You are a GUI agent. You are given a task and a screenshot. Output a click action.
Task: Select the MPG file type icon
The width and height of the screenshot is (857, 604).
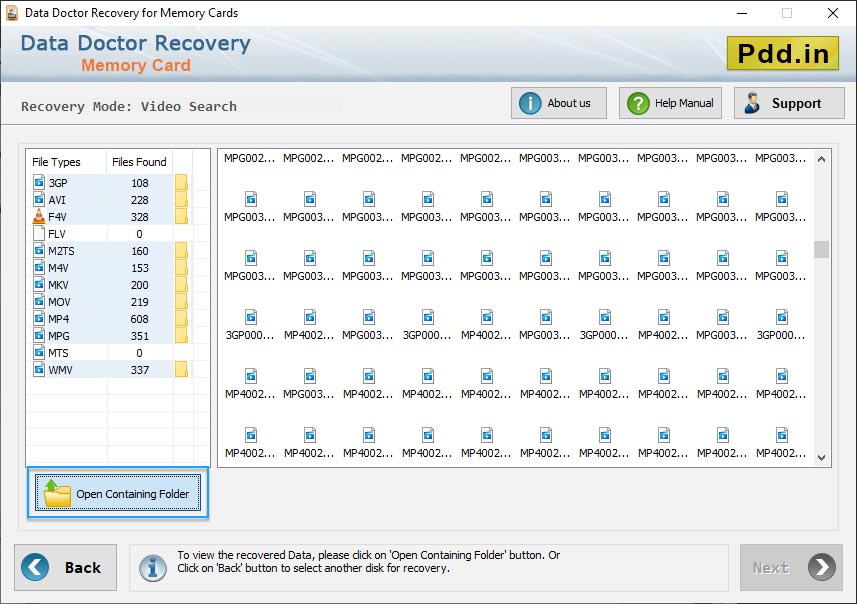tap(39, 335)
